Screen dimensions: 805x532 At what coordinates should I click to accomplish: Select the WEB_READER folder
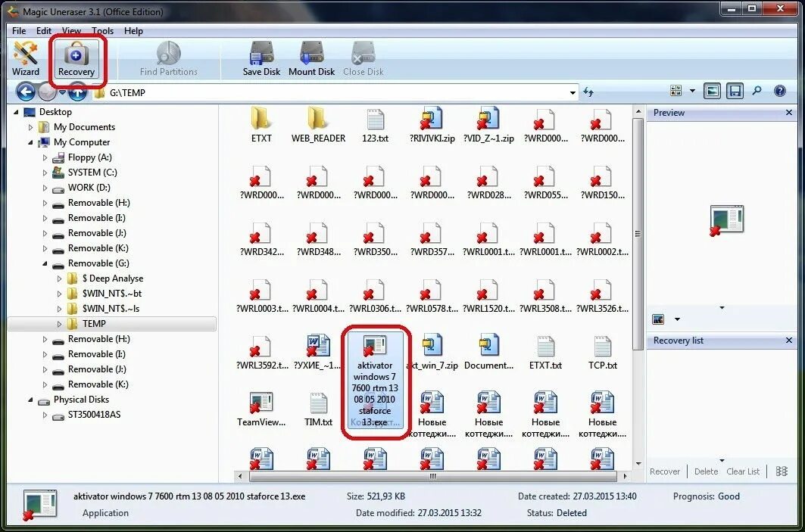318,125
